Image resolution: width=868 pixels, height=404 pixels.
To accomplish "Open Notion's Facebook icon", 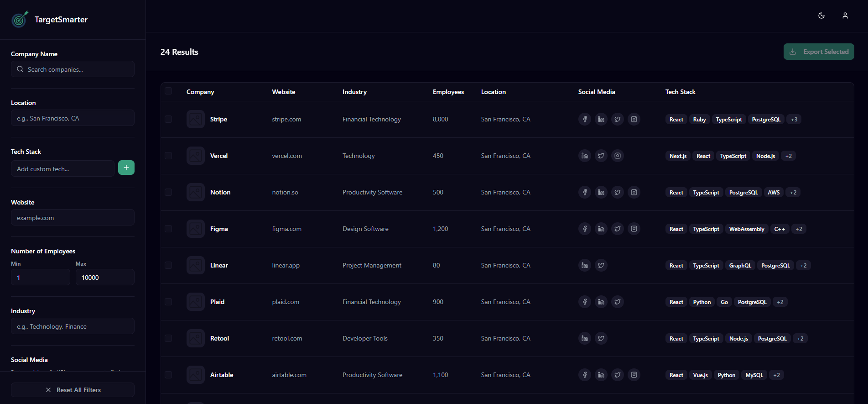I will [x=585, y=192].
